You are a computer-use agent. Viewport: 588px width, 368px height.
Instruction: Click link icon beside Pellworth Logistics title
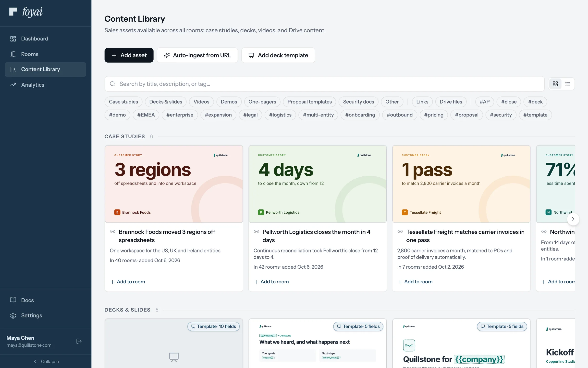click(x=257, y=232)
